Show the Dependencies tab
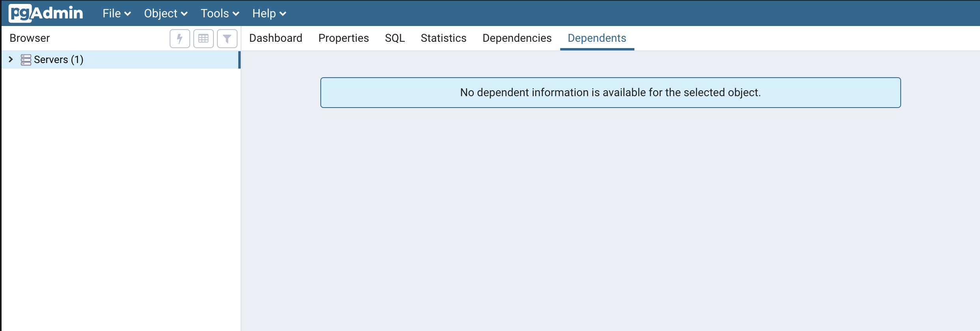 tap(517, 38)
